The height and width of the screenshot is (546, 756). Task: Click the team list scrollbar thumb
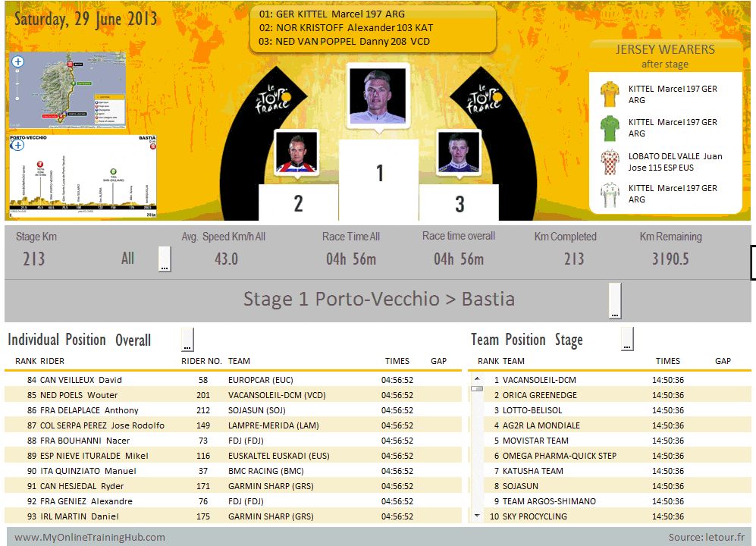(477, 388)
